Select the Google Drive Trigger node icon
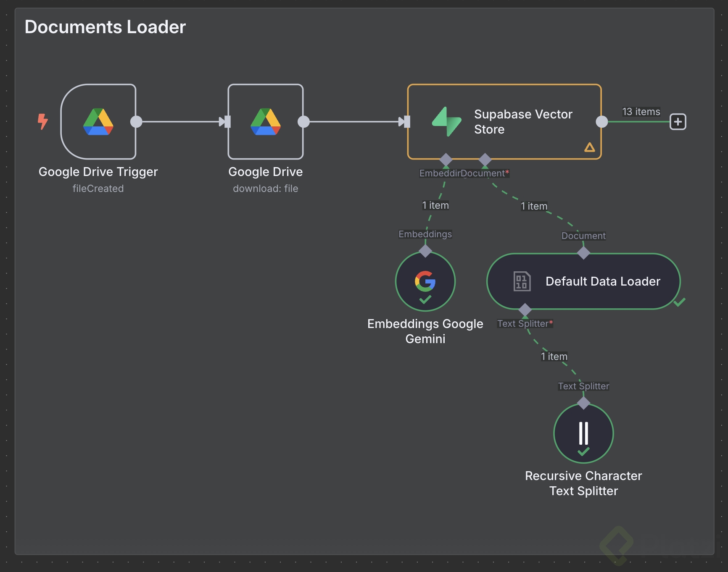Image resolution: width=728 pixels, height=572 pixels. 98,122
